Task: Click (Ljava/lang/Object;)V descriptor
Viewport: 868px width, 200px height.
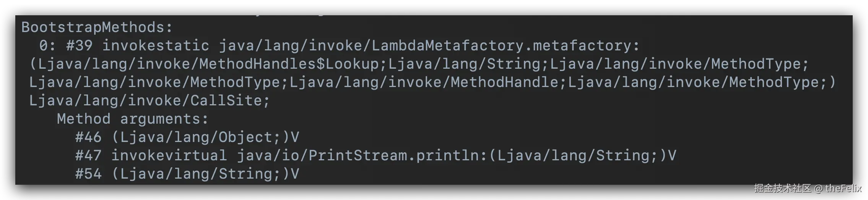Action: [x=205, y=137]
